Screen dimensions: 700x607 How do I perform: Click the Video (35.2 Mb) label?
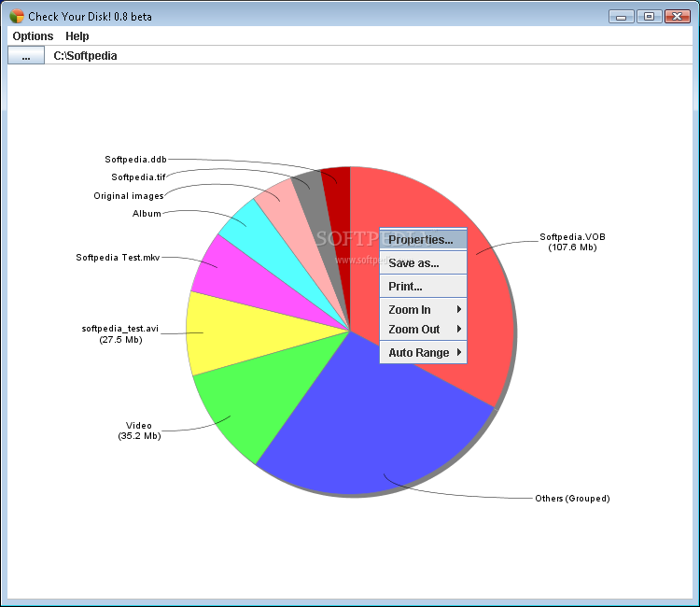(139, 431)
